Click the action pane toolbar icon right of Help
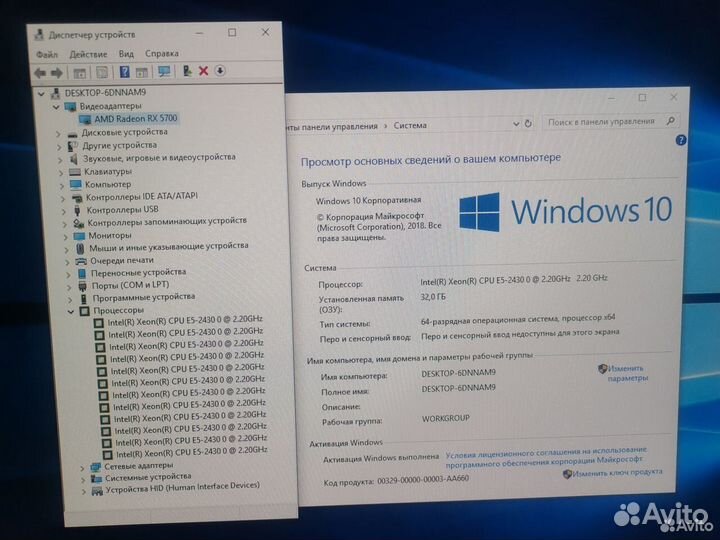This screenshot has width=720, height=540. (x=142, y=72)
